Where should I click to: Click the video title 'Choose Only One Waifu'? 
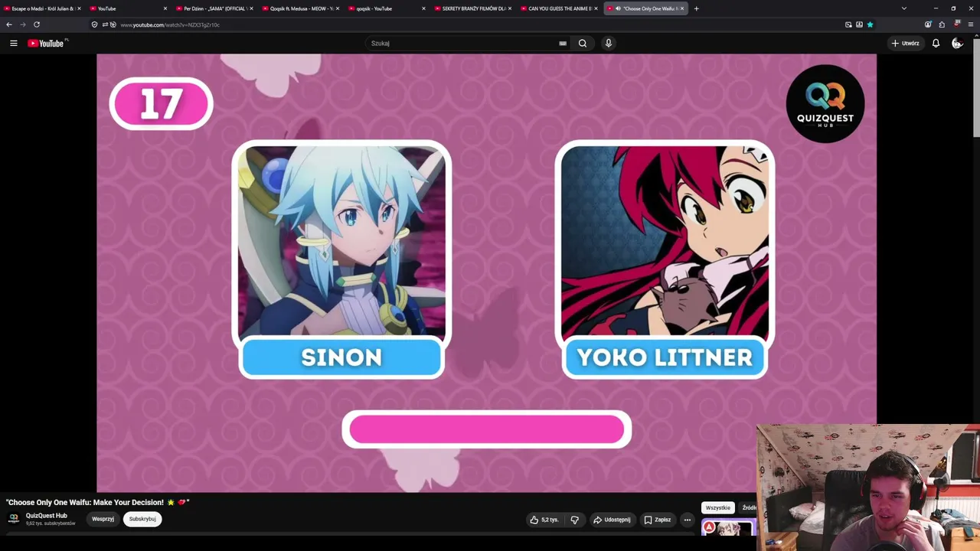[97, 502]
